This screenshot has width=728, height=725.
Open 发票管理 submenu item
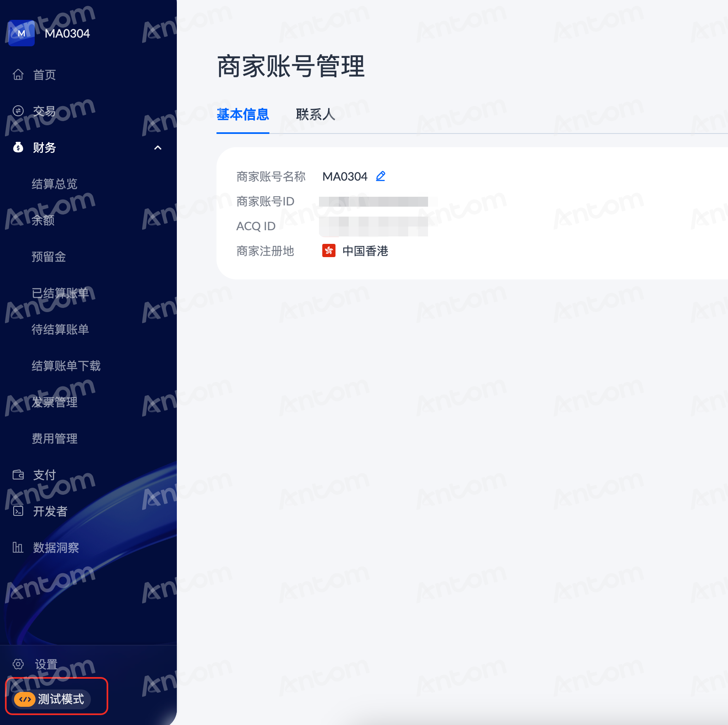tap(55, 402)
